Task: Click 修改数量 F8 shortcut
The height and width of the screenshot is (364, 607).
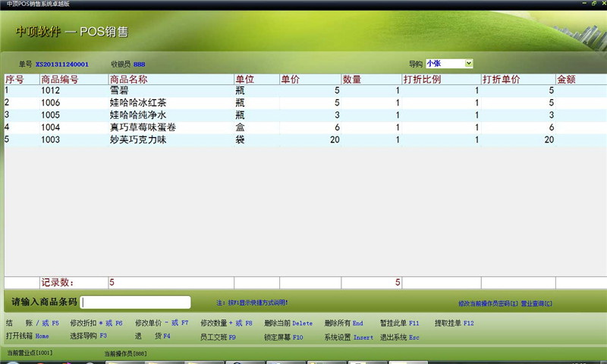Action: pyautogui.click(x=226, y=323)
